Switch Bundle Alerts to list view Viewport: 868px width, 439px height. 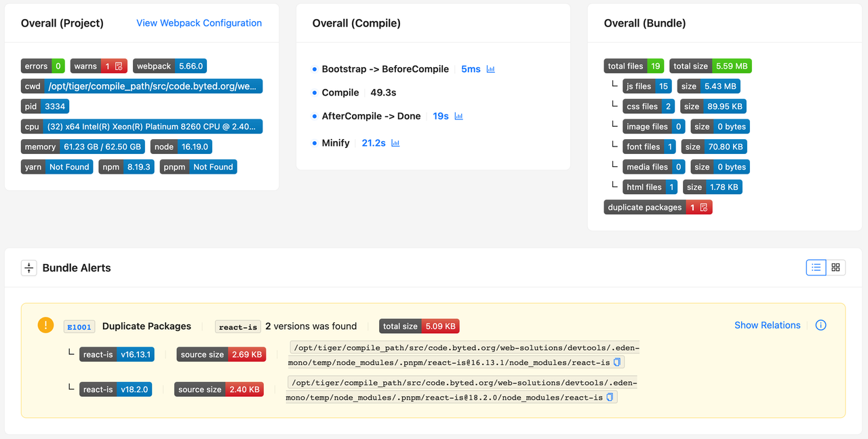(x=816, y=267)
